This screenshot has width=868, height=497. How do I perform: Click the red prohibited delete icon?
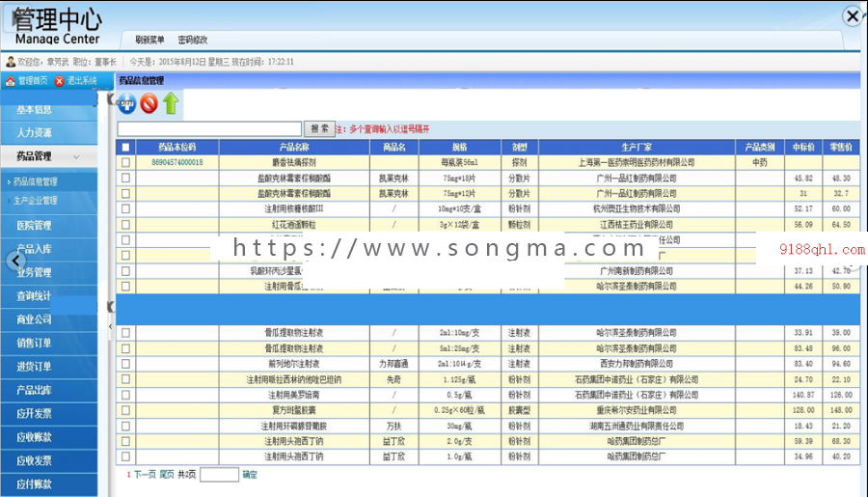[149, 103]
